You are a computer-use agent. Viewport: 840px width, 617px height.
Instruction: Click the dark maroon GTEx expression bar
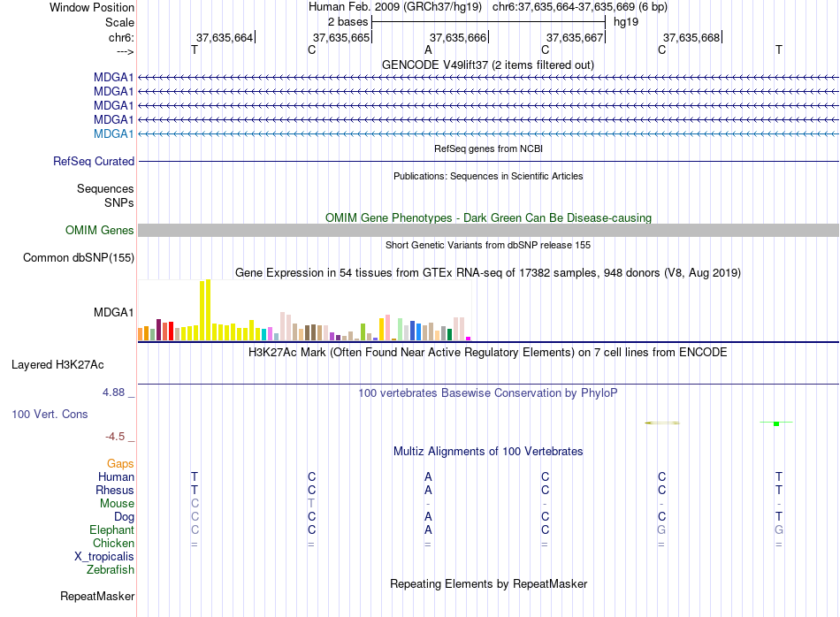coord(158,330)
